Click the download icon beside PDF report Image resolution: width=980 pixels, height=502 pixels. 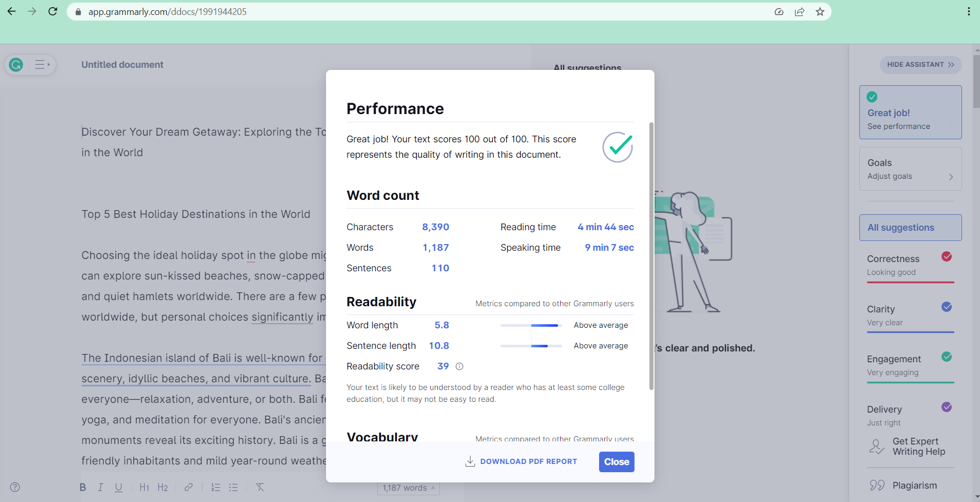tap(470, 461)
